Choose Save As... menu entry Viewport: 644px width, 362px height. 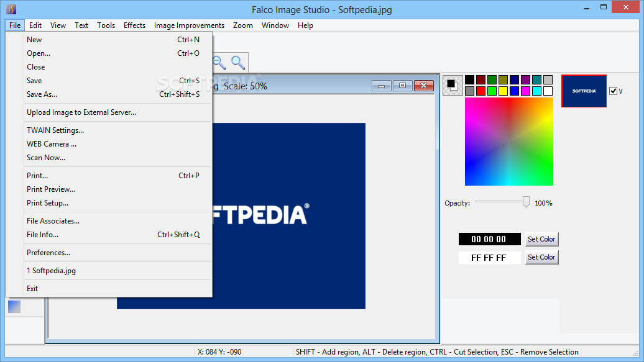[x=109, y=94]
